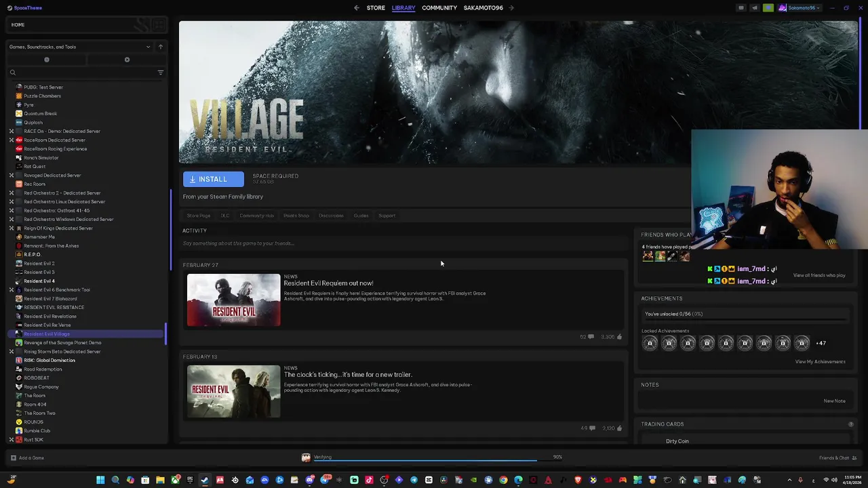
Task: Select Resident Evil Village in sidebar
Action: click(46, 334)
